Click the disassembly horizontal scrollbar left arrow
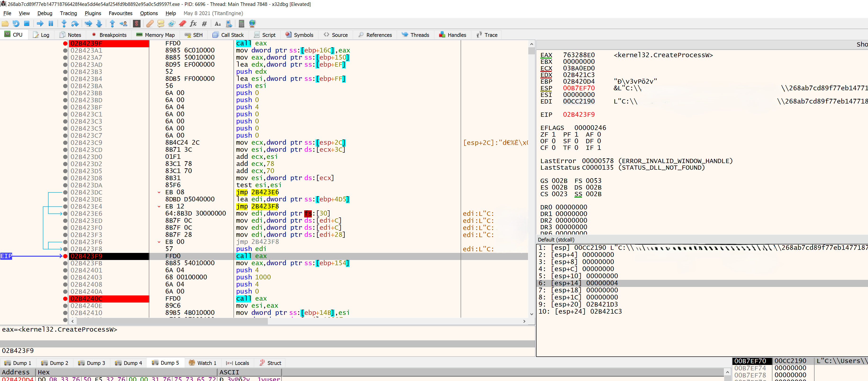The image size is (868, 381). click(x=72, y=321)
